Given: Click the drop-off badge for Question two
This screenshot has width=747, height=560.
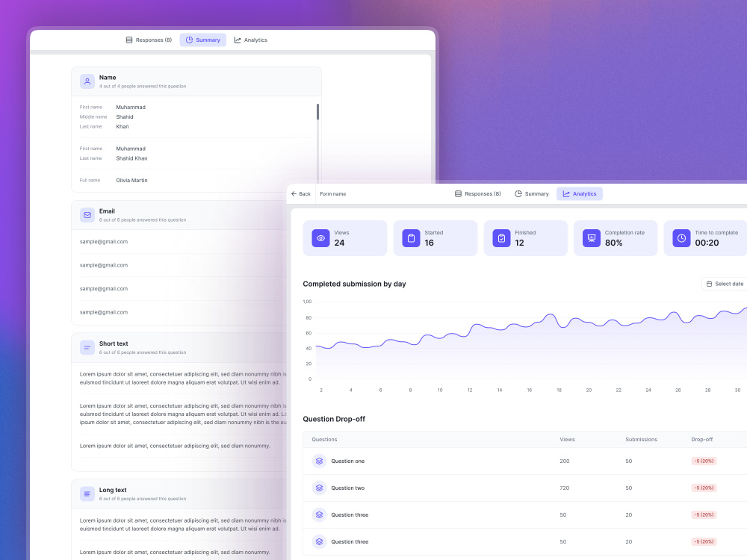Looking at the screenshot, I should pos(704,488).
